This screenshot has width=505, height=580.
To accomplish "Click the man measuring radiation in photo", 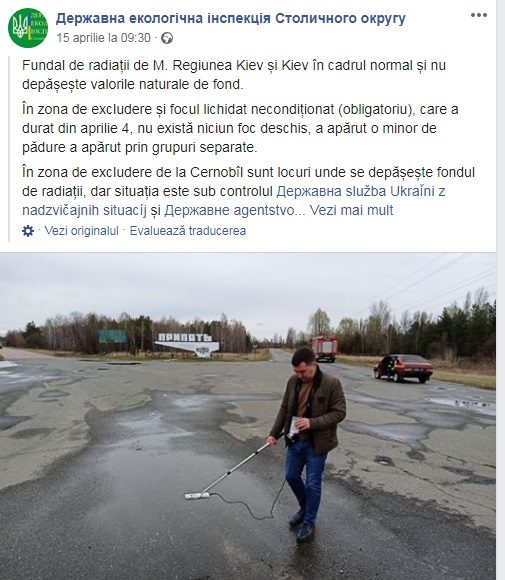I will pos(309,442).
